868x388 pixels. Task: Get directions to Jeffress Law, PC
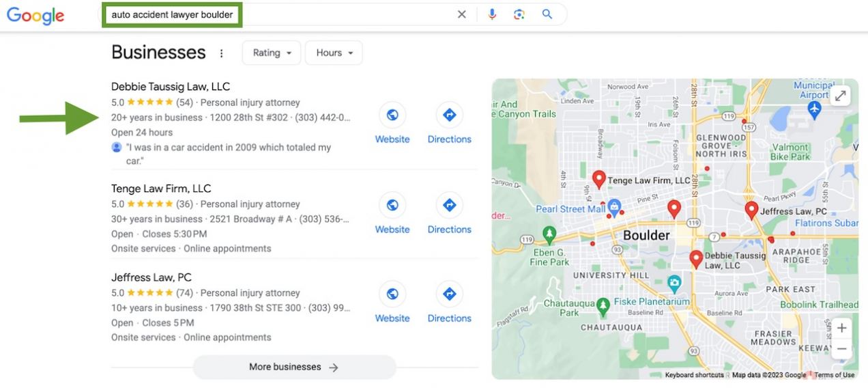click(449, 294)
